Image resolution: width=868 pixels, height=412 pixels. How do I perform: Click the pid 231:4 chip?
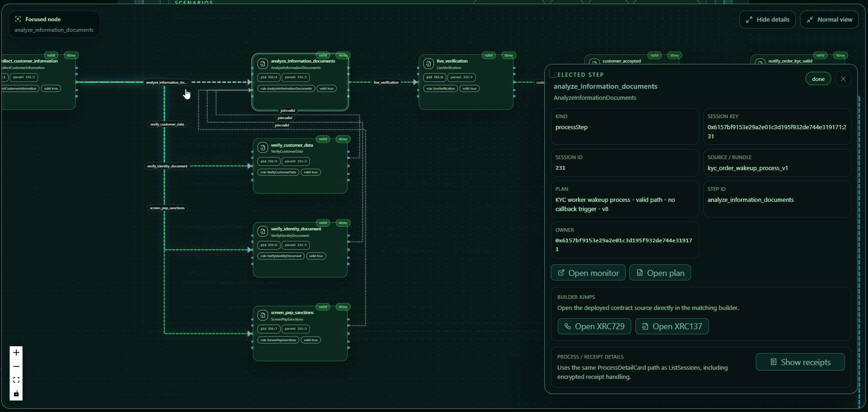(268, 77)
